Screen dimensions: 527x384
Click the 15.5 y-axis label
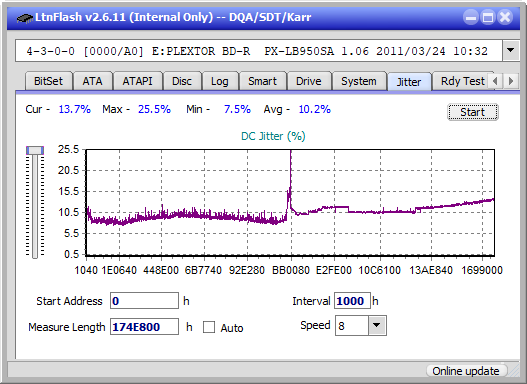[x=68, y=191]
